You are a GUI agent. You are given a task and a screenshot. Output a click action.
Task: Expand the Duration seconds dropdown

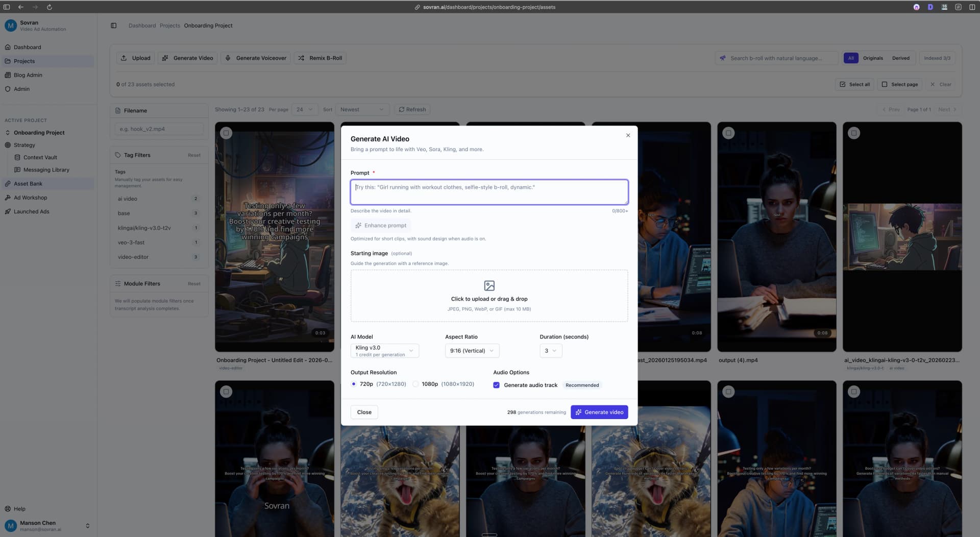550,351
